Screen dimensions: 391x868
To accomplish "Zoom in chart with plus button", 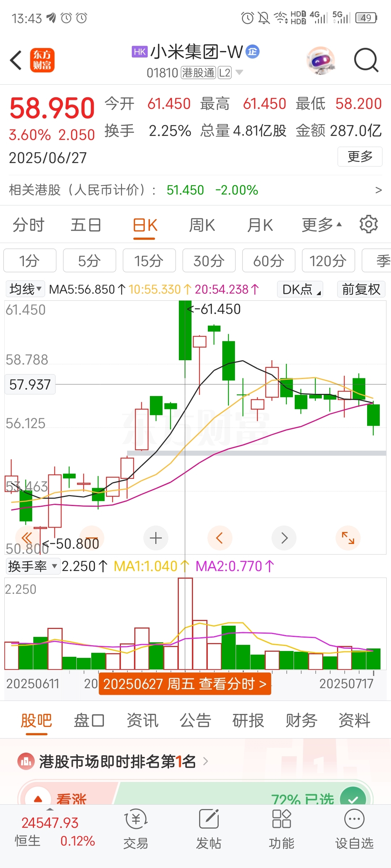I will click(156, 538).
